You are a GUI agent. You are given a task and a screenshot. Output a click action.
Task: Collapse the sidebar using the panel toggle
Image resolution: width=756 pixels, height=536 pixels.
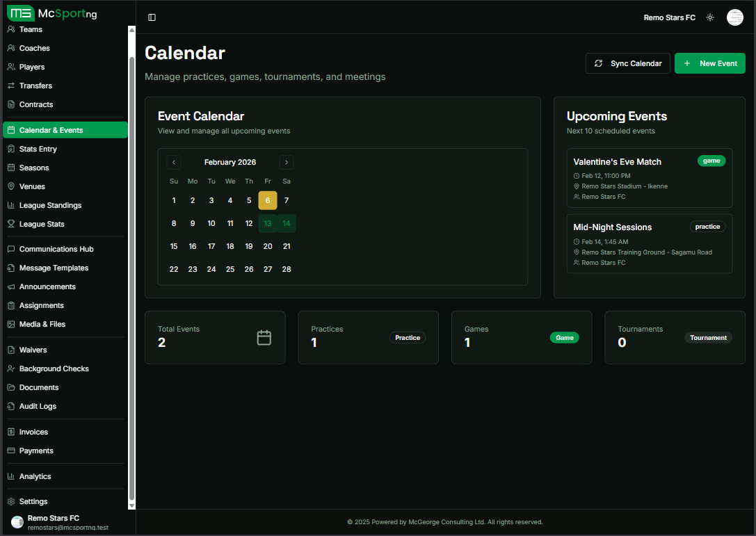[152, 17]
